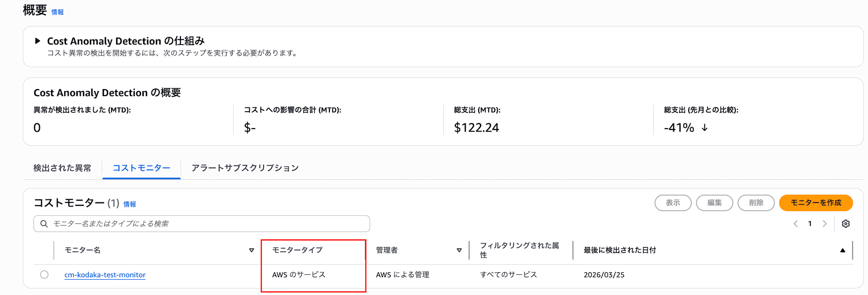Click the 編集 button
Screen dimensions: 868x295
[714, 202]
